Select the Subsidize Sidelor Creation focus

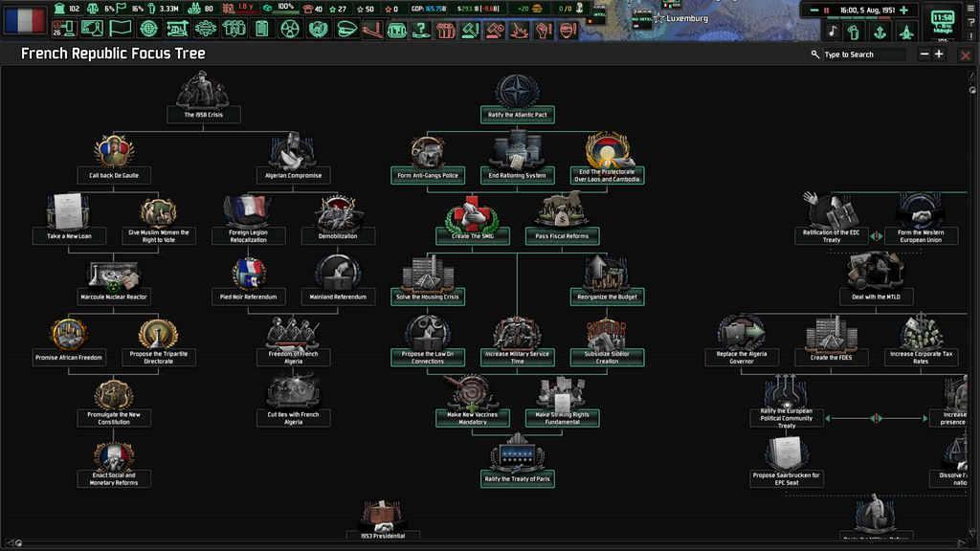coord(607,342)
